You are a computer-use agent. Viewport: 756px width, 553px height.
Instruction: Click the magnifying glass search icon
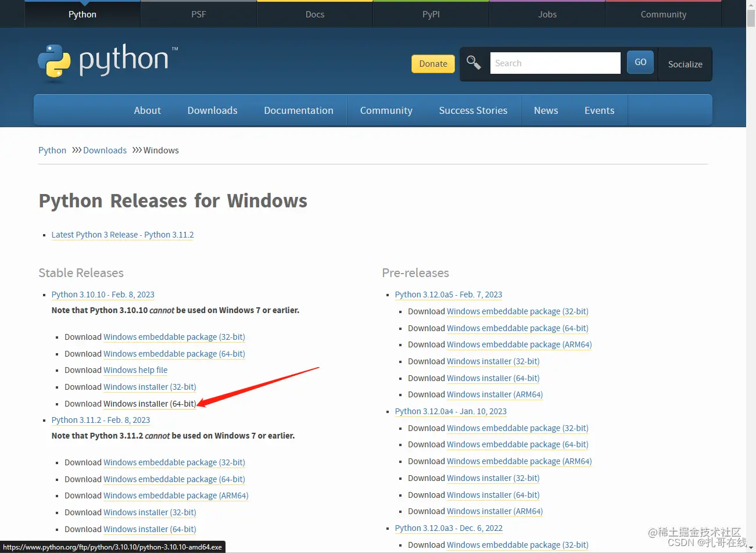tap(474, 63)
